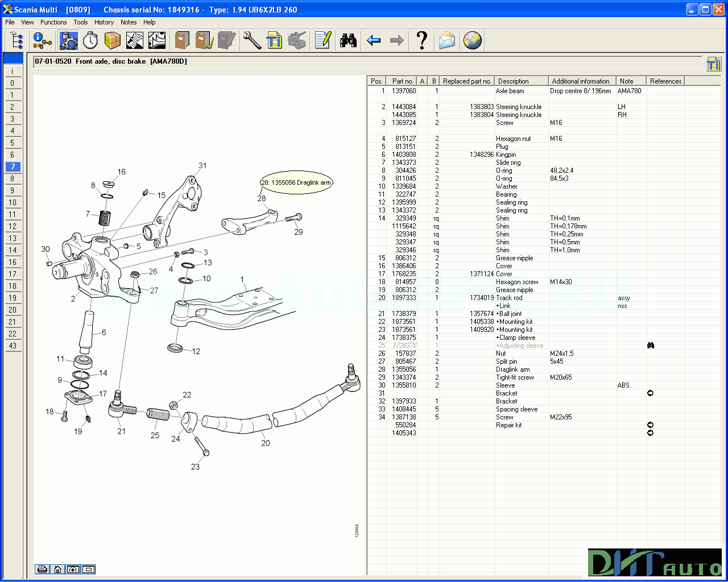This screenshot has width=728, height=582.
Task: Switch to full-screen illustration mode
Action: 88,569
